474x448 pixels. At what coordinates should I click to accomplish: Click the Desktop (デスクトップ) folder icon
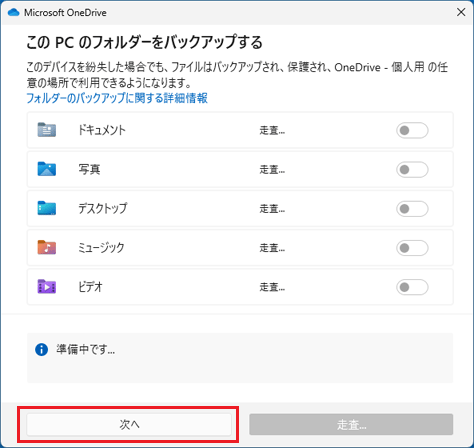(47, 208)
